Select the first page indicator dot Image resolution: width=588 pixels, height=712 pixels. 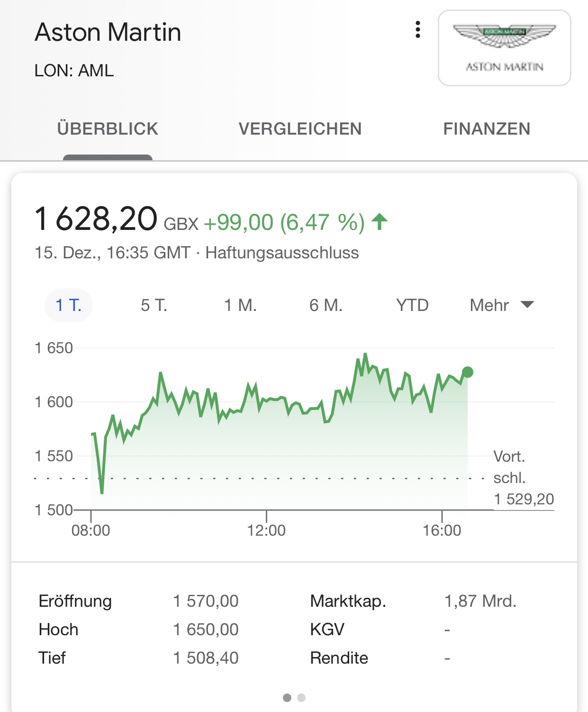[x=287, y=698]
